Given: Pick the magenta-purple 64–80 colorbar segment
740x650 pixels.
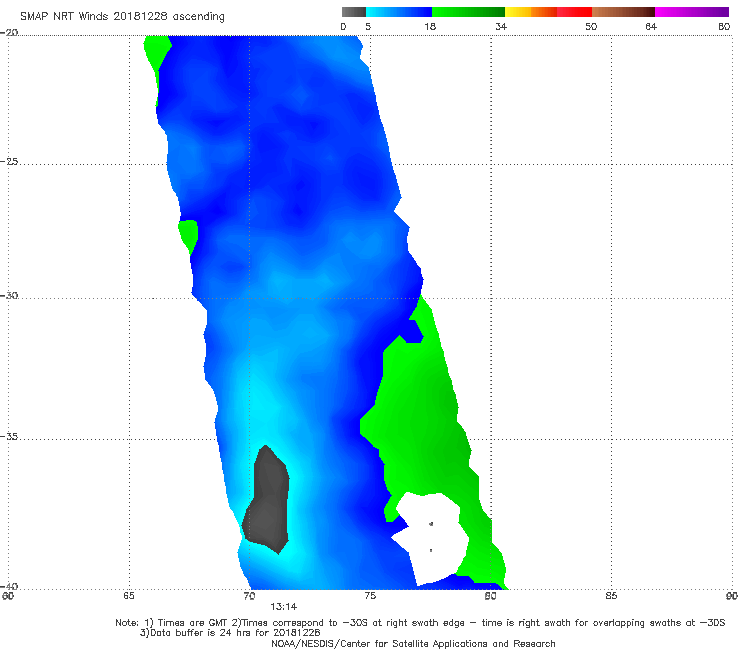Looking at the screenshot, I should tap(692, 12).
